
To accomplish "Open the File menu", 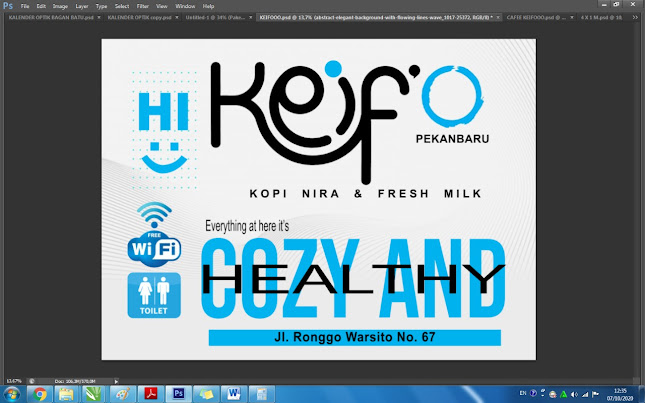I will (26, 6).
